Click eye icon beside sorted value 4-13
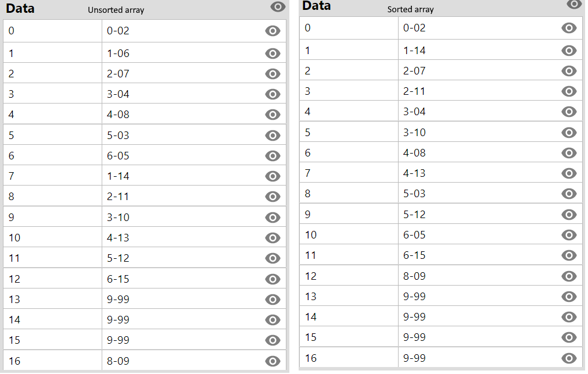This screenshot has width=588, height=374. 569,173
